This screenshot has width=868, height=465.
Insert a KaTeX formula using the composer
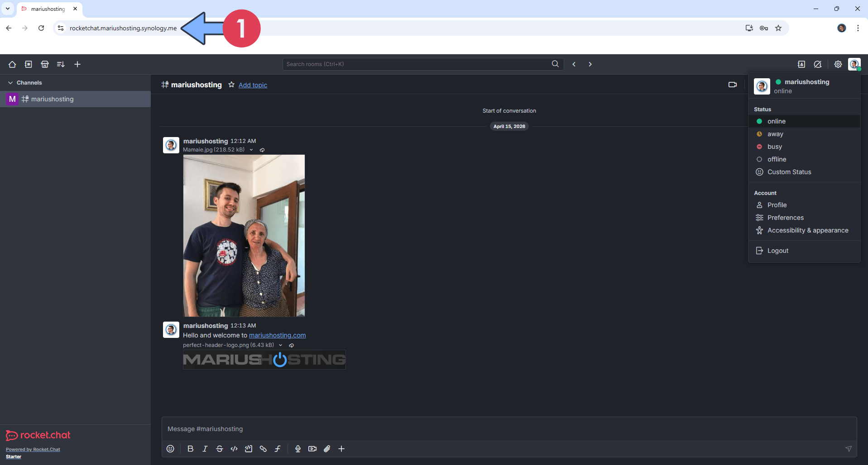point(278,449)
